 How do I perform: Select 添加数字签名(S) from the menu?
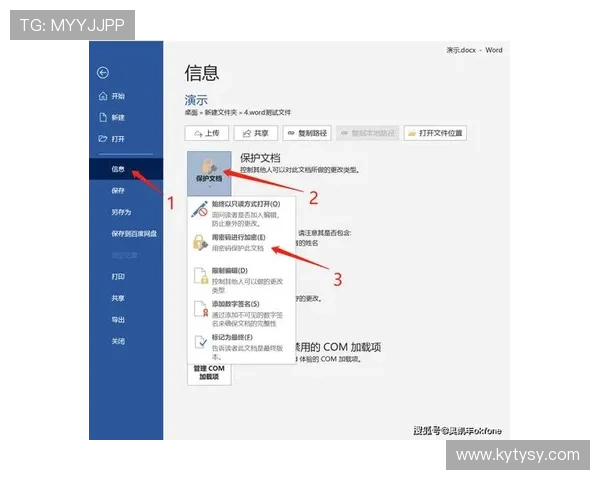(x=241, y=313)
